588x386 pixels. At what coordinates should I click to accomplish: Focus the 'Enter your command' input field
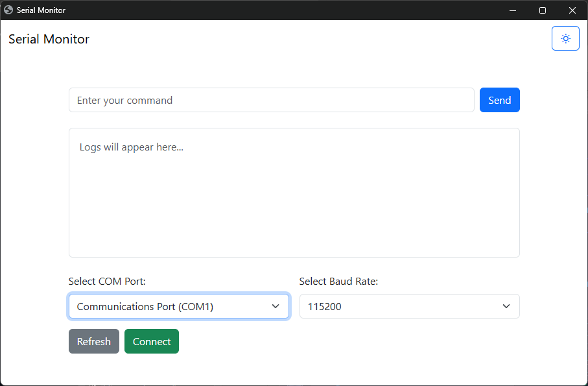[272, 100]
